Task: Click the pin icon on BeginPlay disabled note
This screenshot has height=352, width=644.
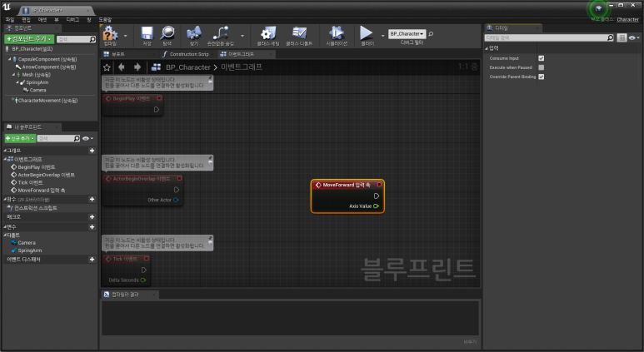Action: pos(210,79)
